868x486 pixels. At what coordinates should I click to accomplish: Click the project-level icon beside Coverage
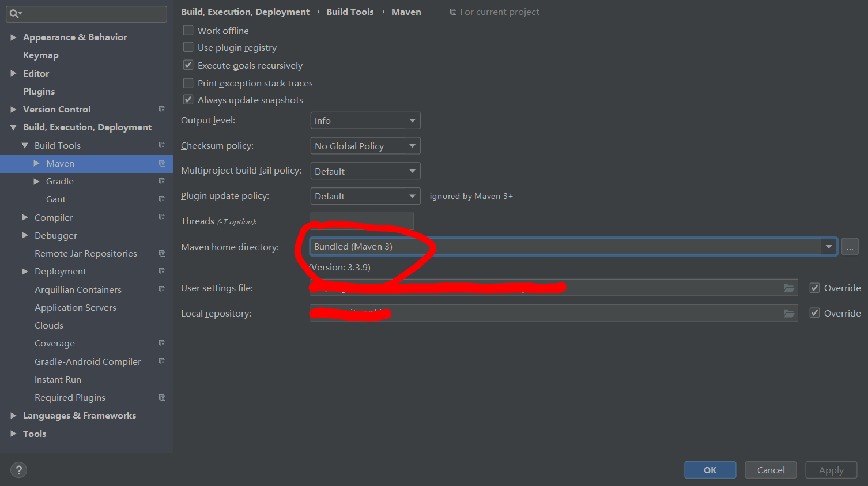click(162, 344)
